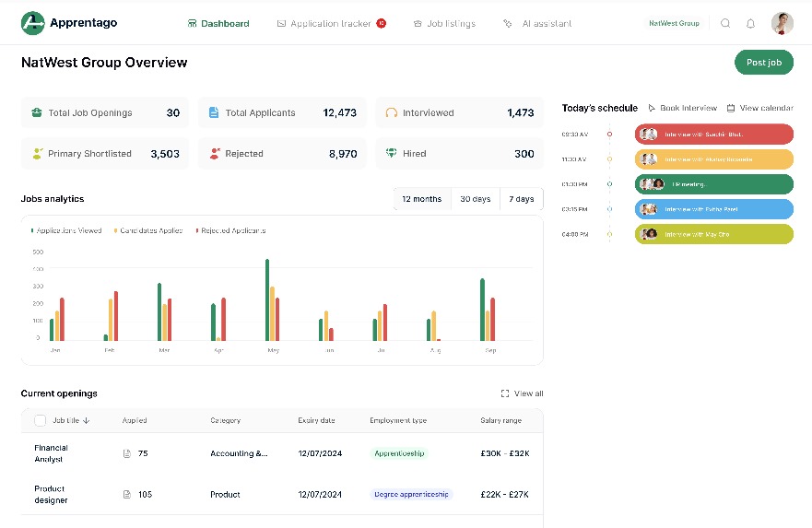The height and width of the screenshot is (528, 812).
Task: Open the green HR meeting event
Action: pyautogui.click(x=714, y=184)
